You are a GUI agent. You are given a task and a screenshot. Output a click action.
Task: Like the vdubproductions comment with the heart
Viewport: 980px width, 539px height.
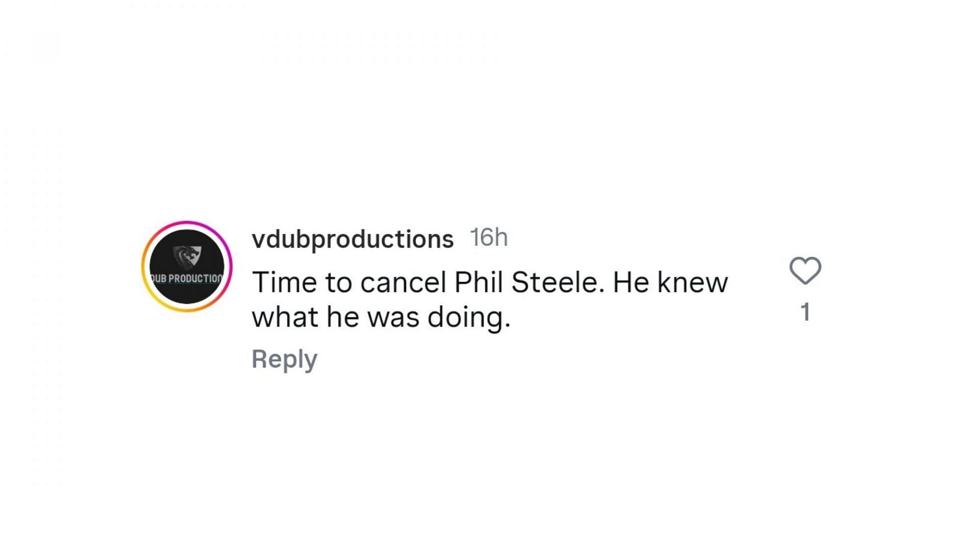pos(805,271)
